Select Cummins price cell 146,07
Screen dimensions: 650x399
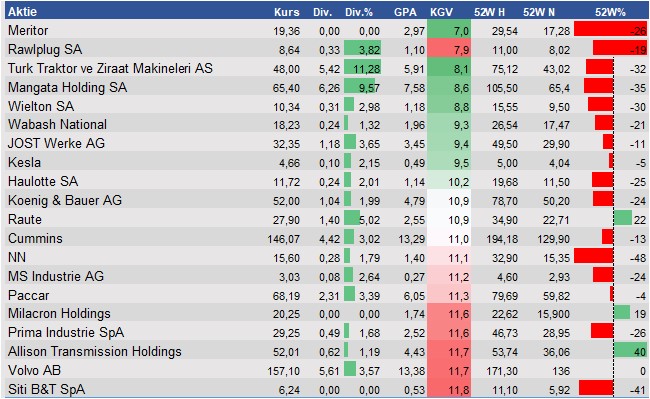(x=284, y=239)
